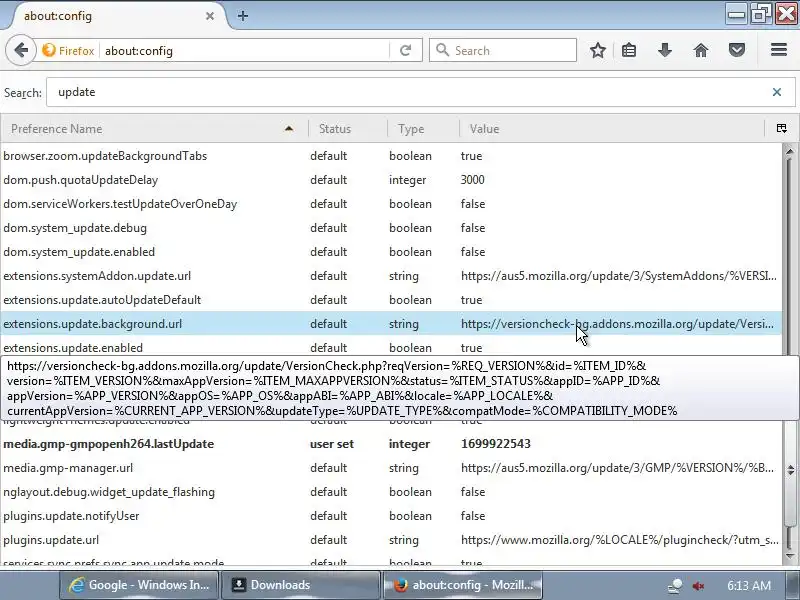Sort by Value column header
Viewport: 800px width, 600px height.
tap(611, 129)
